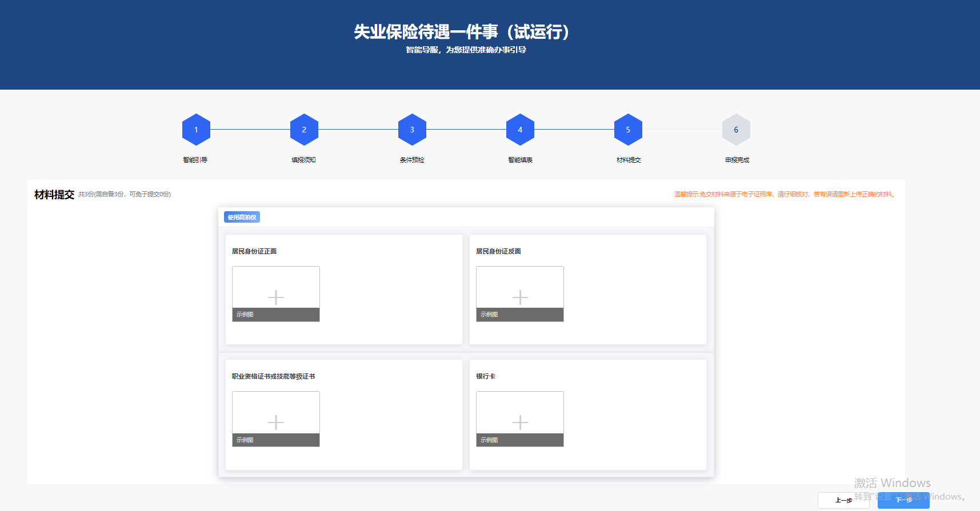The image size is (980, 511).
Task: Click the step 4 hexagon icon
Action: (520, 130)
